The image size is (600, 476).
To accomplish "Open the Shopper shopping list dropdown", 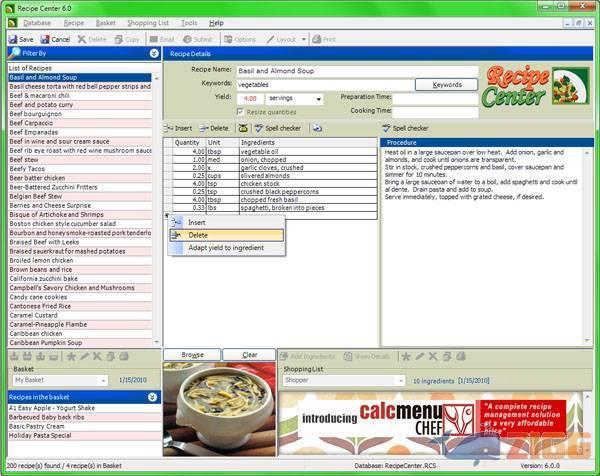I will pyautogui.click(x=397, y=380).
